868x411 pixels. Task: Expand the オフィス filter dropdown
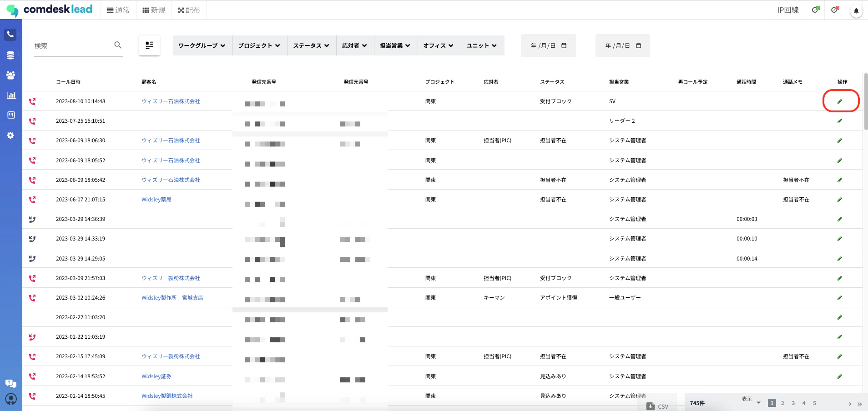point(439,45)
